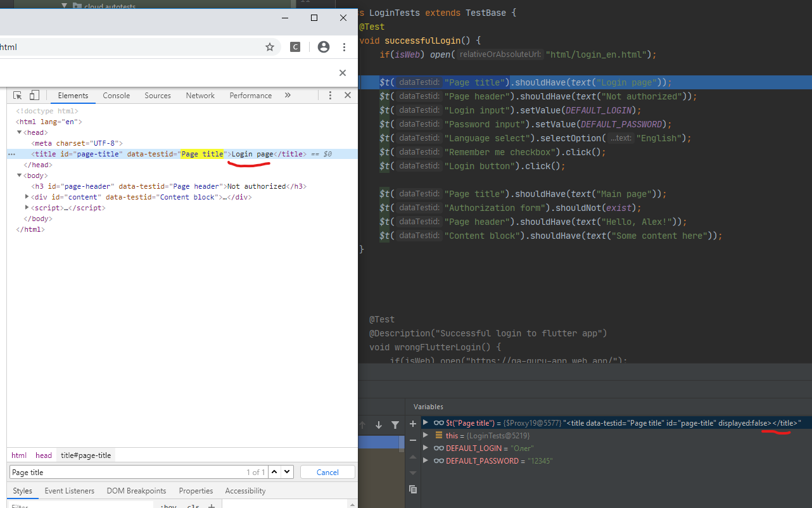Collapse the head node in the DOM tree
Viewport: 812px width, 508px height.
(20, 132)
